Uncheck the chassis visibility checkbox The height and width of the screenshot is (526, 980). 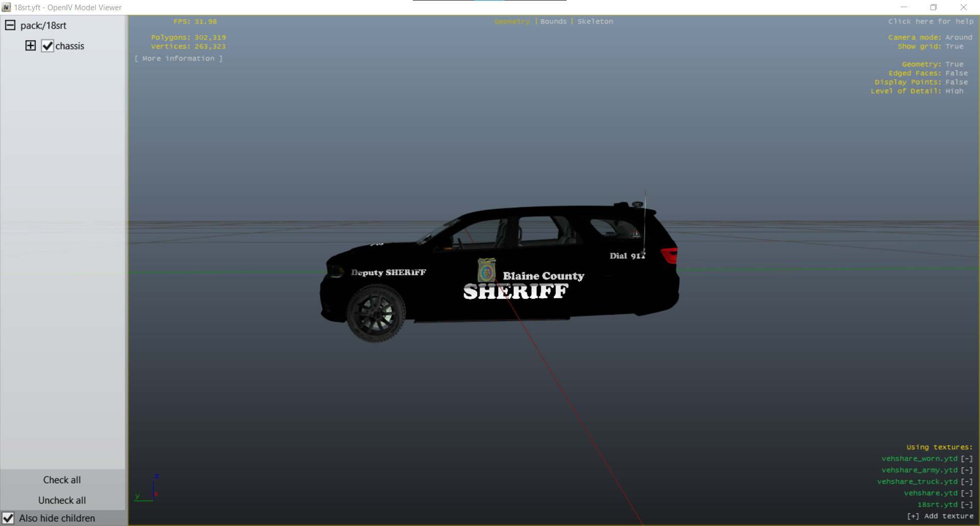click(x=47, y=46)
